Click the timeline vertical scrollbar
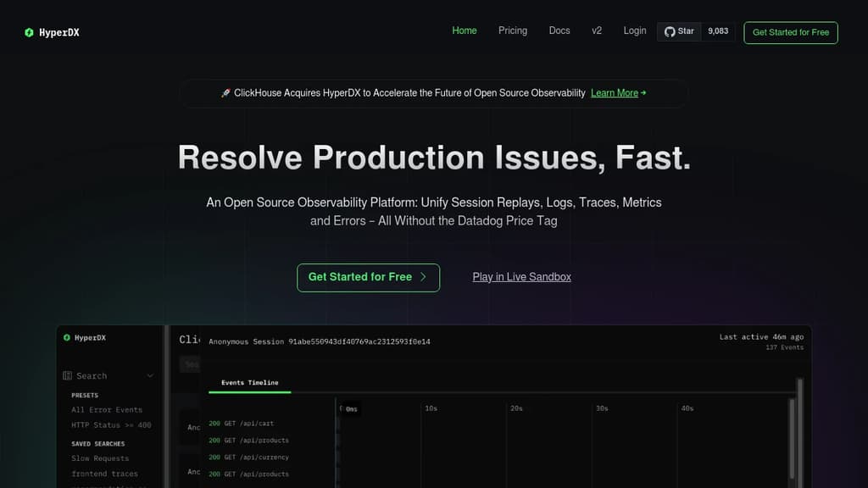The width and height of the screenshot is (868, 488). tap(792, 440)
